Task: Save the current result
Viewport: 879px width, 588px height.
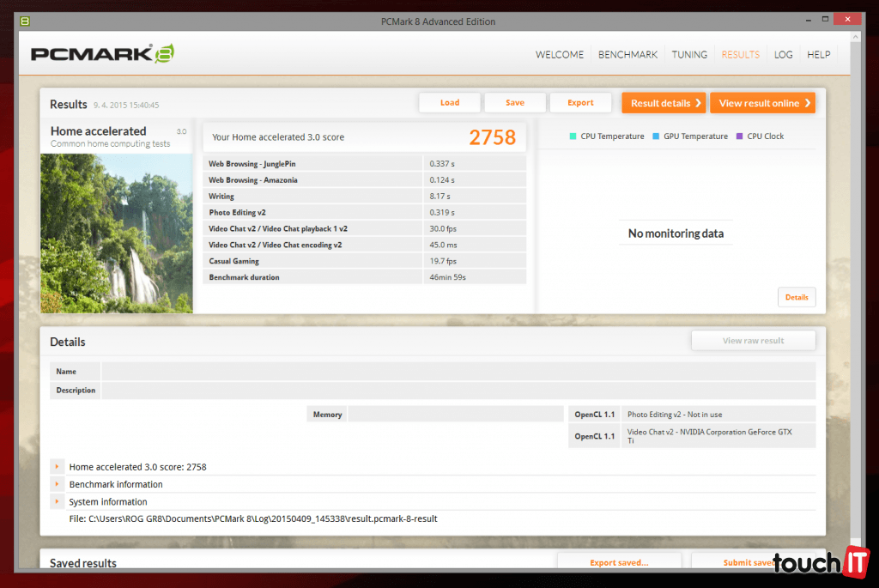Action: 515,103
